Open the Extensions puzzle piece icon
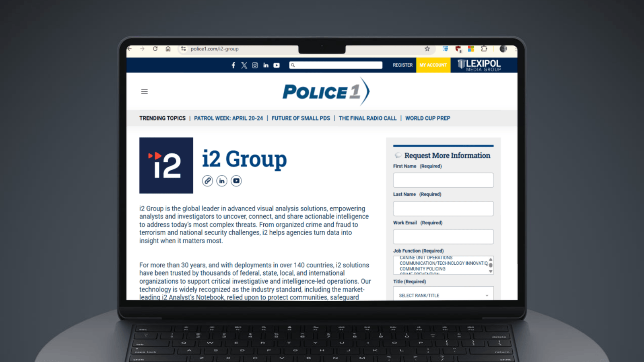 pyautogui.click(x=484, y=49)
